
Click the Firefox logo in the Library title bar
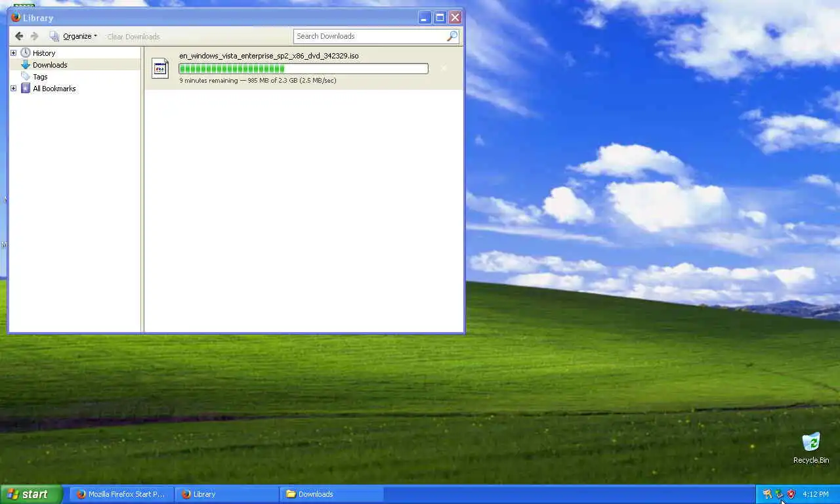coord(16,17)
